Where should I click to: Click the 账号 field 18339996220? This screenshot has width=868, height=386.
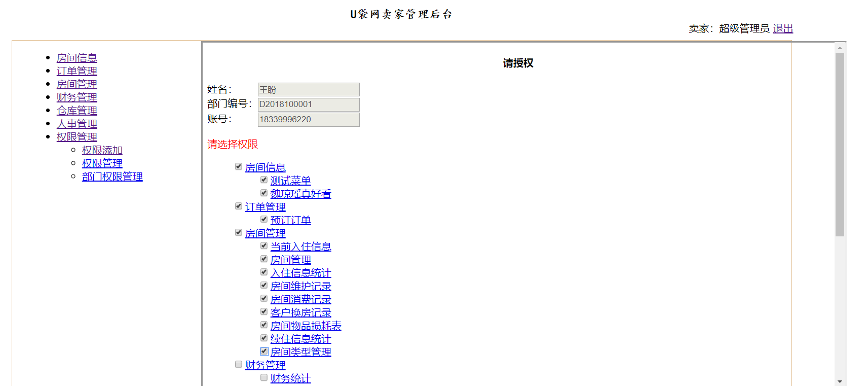point(309,120)
